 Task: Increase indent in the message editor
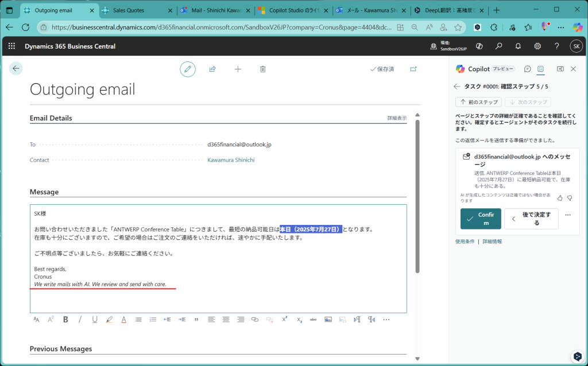[x=182, y=320]
